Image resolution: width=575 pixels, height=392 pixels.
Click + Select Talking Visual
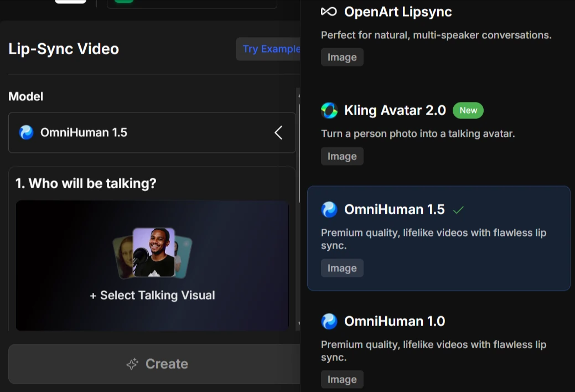[152, 295]
